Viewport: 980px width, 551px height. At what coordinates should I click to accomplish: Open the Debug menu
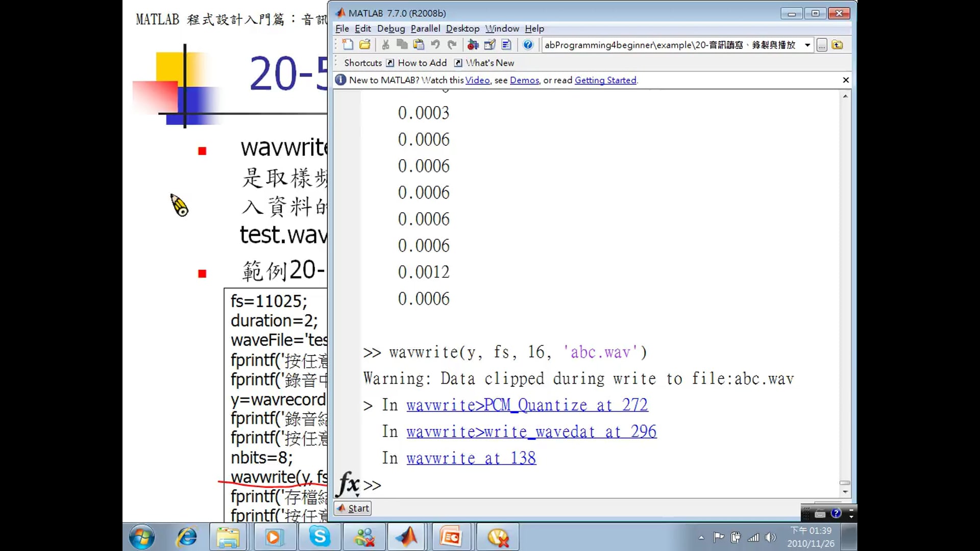pos(391,29)
